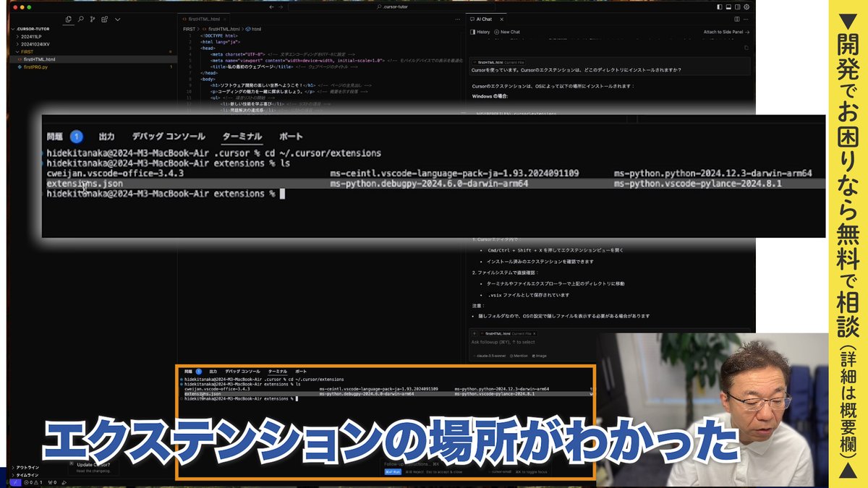Click ms-python.debugpy-2024.6.0-darwin-arm64 in enlarged terminal
The image size is (868, 488).
429,184
